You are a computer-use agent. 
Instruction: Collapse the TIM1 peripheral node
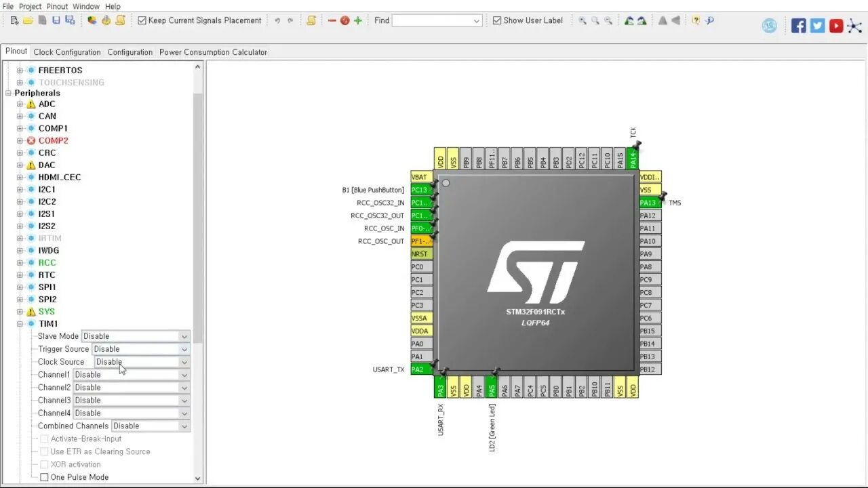[x=20, y=324]
